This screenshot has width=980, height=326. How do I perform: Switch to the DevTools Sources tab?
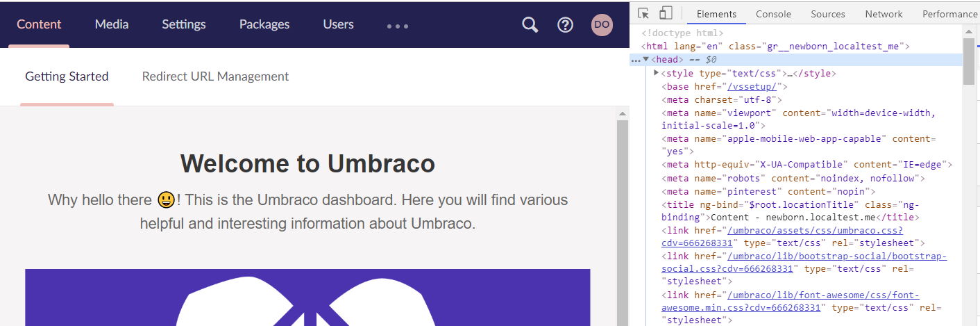coord(828,14)
